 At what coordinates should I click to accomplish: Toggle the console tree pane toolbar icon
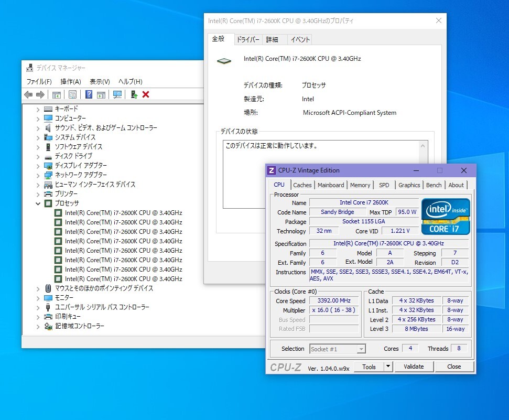[x=57, y=94]
